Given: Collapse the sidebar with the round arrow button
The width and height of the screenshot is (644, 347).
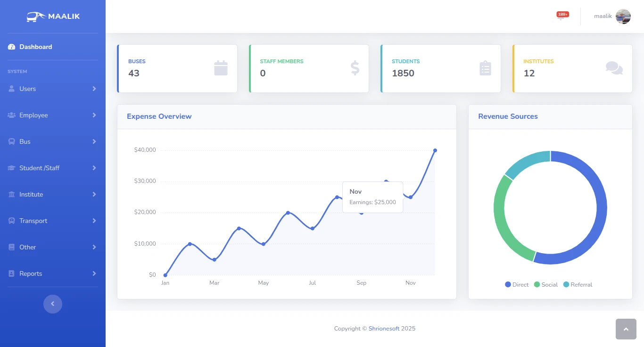Looking at the screenshot, I should [53, 304].
